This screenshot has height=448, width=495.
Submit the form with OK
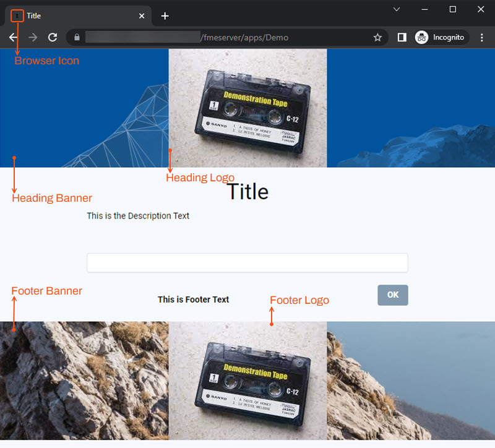click(393, 295)
